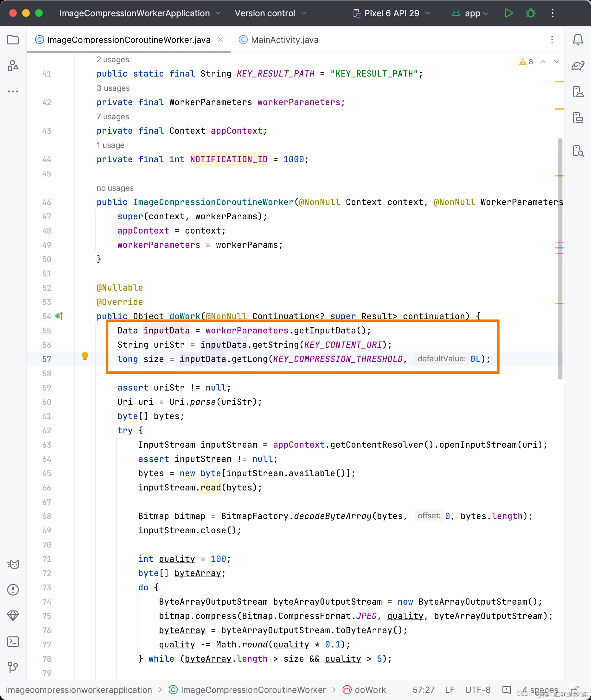This screenshot has width=591, height=700.
Task: Click line number 62 in the gutter
Action: click(x=47, y=430)
